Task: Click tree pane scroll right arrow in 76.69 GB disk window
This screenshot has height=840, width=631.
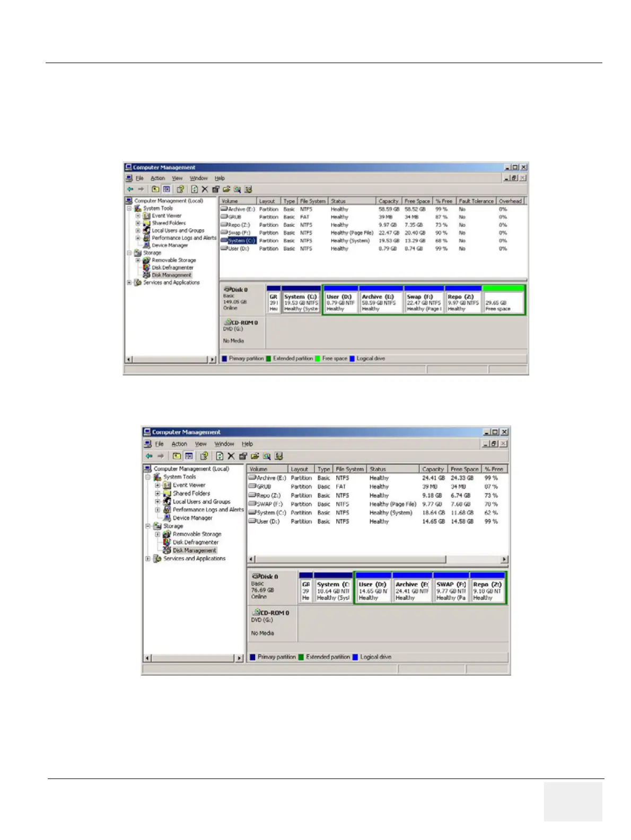Action: click(239, 658)
